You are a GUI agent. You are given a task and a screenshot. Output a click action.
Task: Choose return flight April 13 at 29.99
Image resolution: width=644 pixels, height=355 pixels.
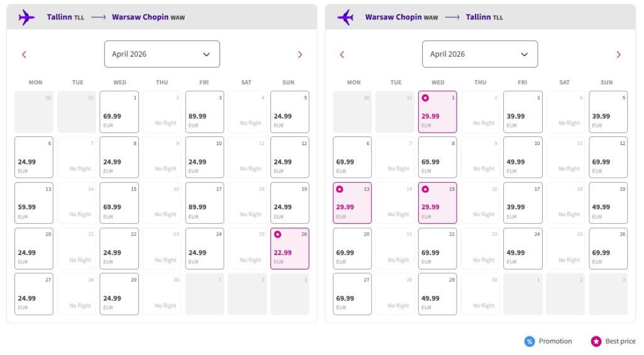[x=352, y=203]
